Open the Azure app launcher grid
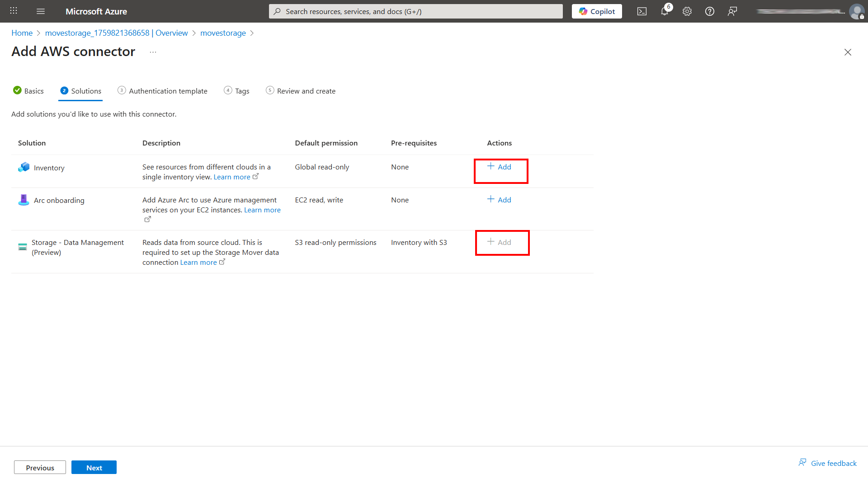Viewport: 868px width, 488px height. click(13, 11)
